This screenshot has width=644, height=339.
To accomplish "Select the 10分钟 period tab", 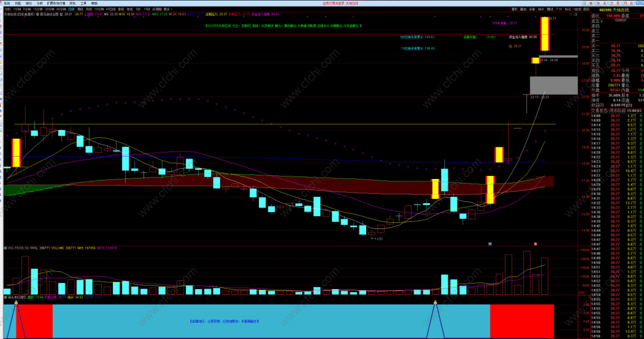I will 99,9.
